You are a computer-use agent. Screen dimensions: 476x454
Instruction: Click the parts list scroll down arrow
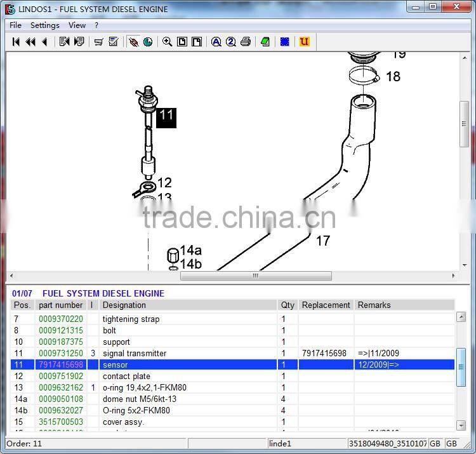click(x=461, y=425)
